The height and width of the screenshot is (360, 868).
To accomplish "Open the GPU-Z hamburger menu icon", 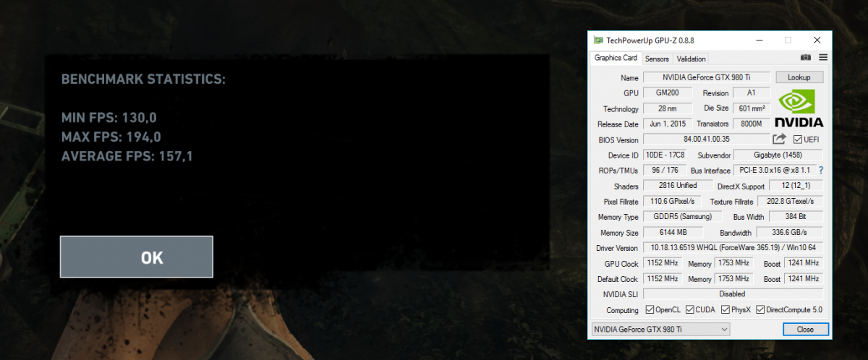I will tap(822, 58).
